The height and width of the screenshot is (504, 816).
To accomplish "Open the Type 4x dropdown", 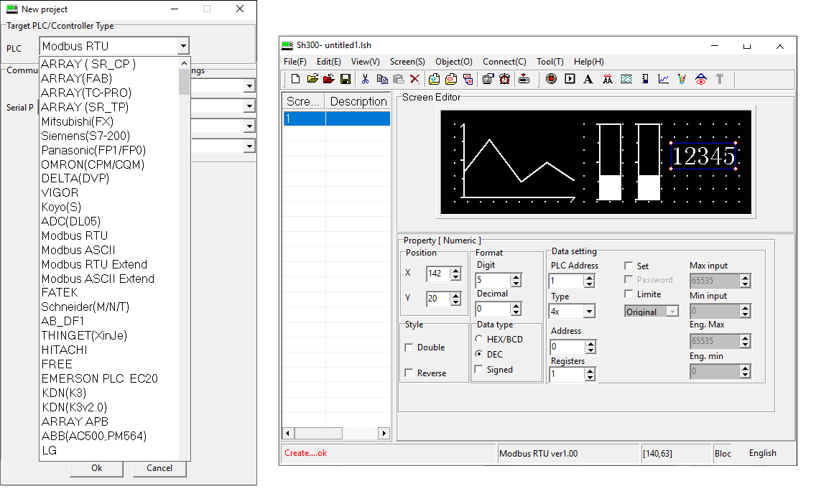I will [589, 312].
